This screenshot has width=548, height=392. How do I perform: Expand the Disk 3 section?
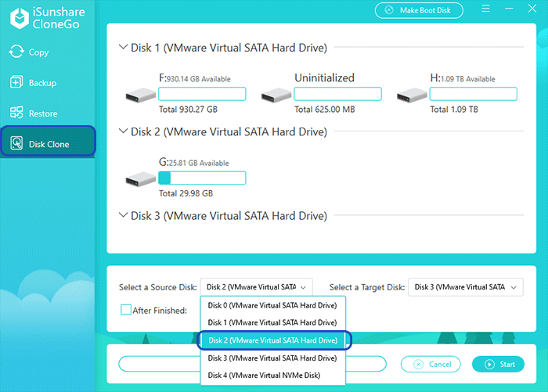click(x=123, y=216)
